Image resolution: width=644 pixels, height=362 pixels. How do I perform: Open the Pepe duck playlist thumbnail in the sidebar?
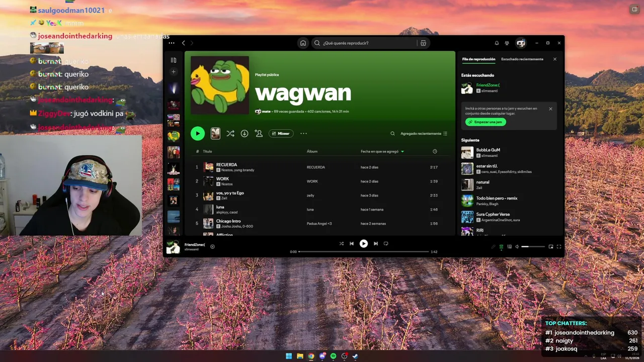coord(174,136)
